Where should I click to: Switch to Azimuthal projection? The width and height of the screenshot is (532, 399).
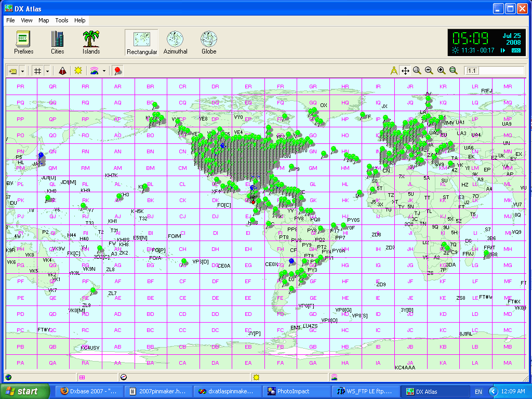[x=176, y=42]
